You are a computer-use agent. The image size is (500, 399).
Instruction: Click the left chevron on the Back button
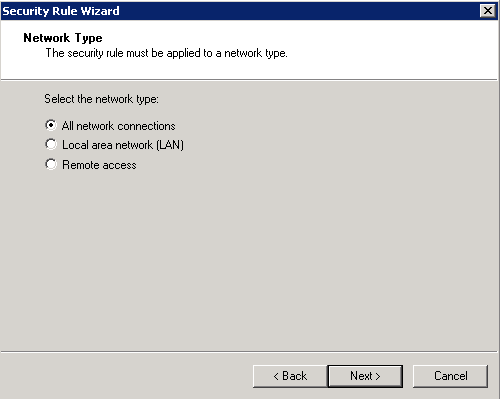[276, 377]
